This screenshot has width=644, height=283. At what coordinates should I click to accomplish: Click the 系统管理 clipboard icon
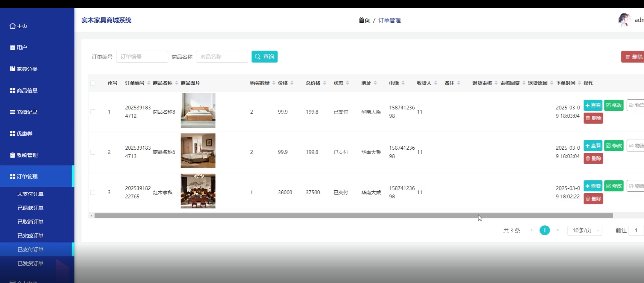click(x=12, y=155)
